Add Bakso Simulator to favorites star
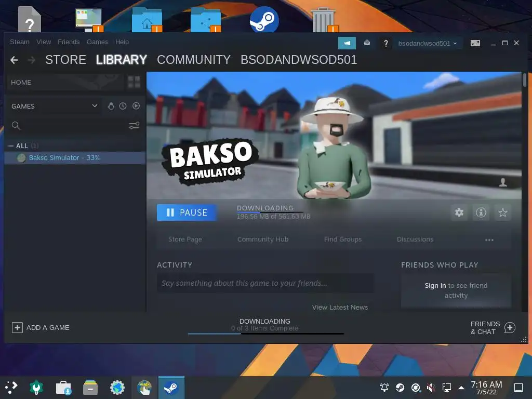Viewport: 532px width, 399px height. (x=502, y=212)
